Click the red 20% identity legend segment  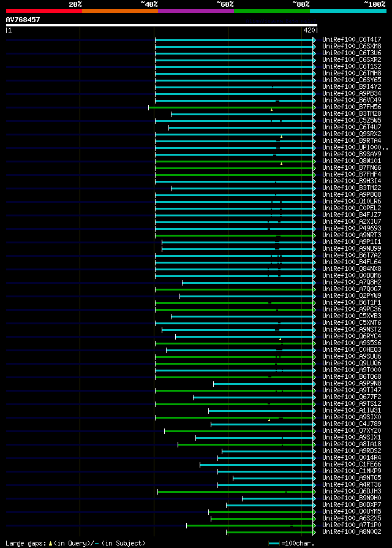pos(44,11)
